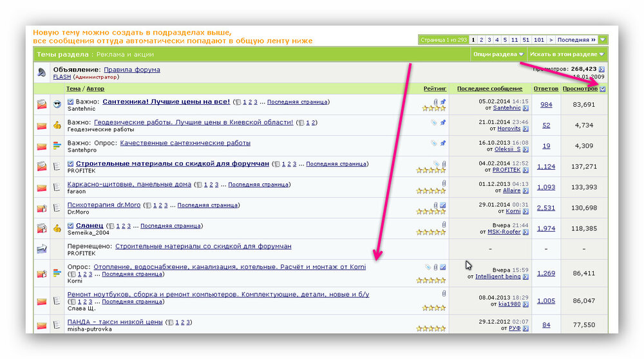Click the announcement megaphone icon

[41, 73]
